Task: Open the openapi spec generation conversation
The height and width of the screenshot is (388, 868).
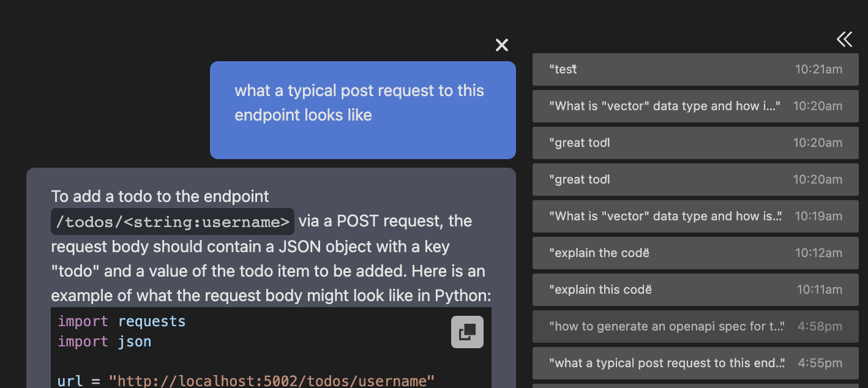Action: coord(695,326)
